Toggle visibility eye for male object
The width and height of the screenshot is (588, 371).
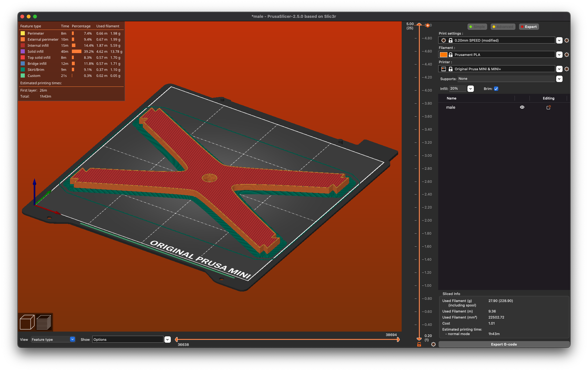[x=522, y=107]
